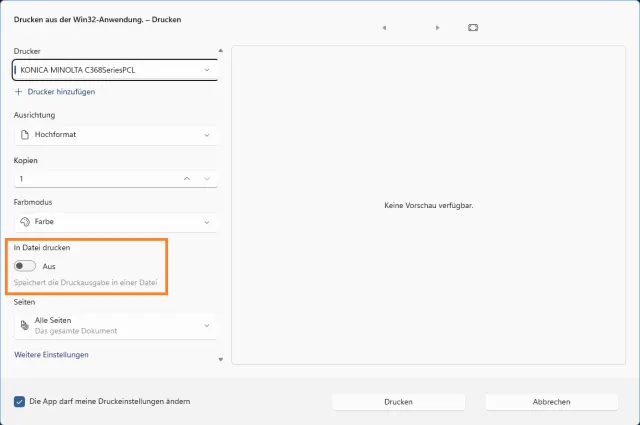Open the KONICA MINOLTA printer dropdown
This screenshot has height=425, width=640.
click(115, 70)
